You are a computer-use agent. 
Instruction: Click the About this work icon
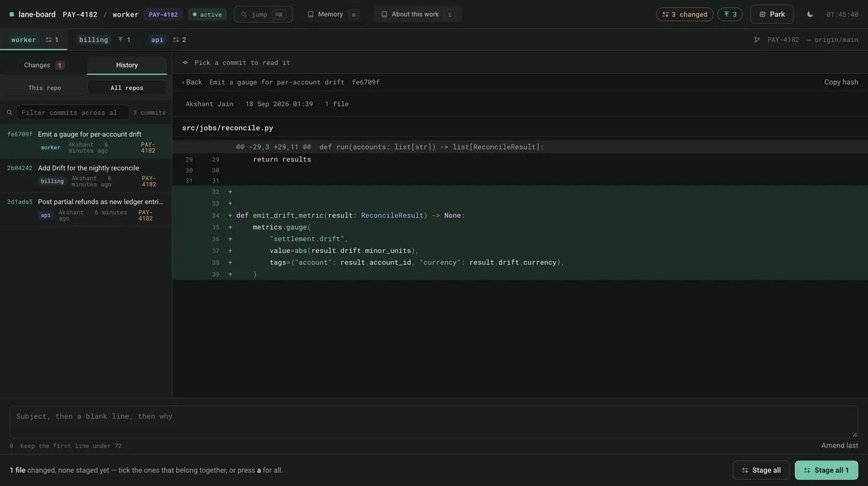[384, 14]
